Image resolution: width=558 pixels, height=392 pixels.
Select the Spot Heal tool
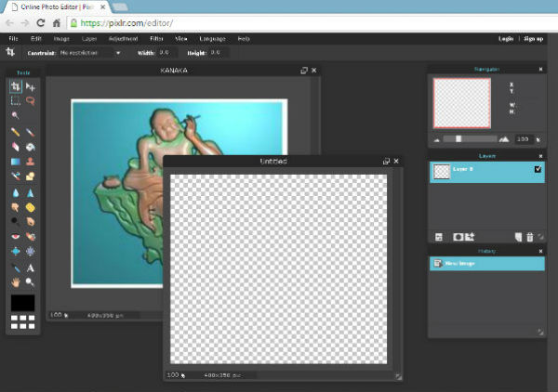click(x=31, y=236)
